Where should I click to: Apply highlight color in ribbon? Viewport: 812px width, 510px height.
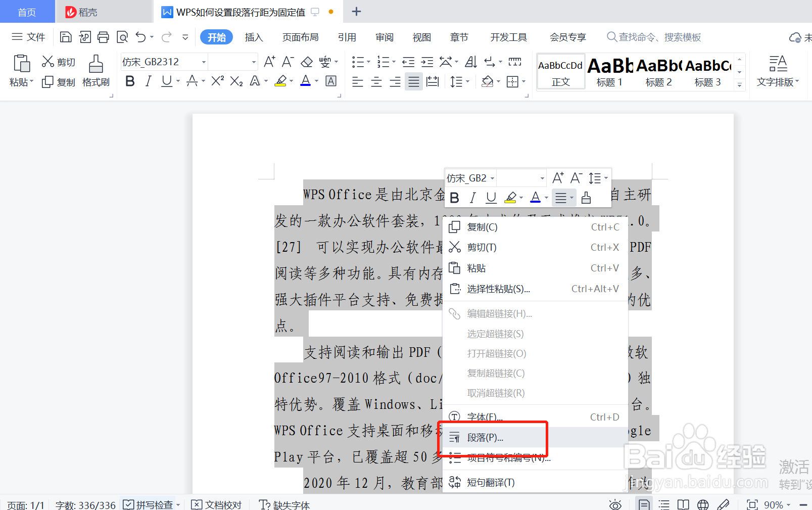click(x=280, y=81)
